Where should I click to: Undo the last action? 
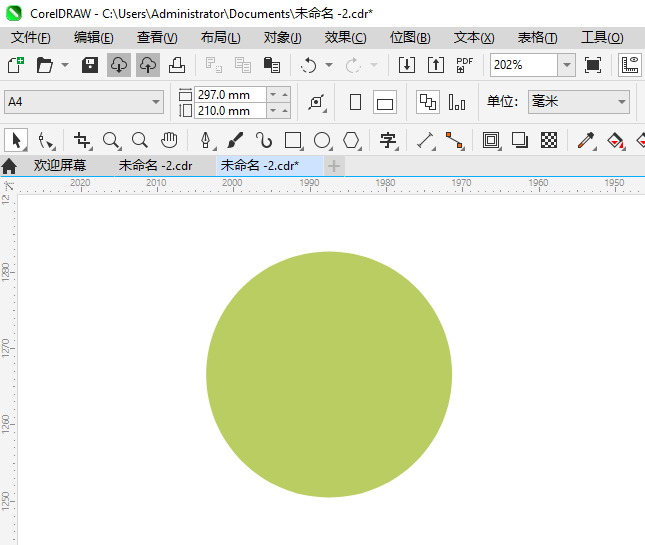309,65
